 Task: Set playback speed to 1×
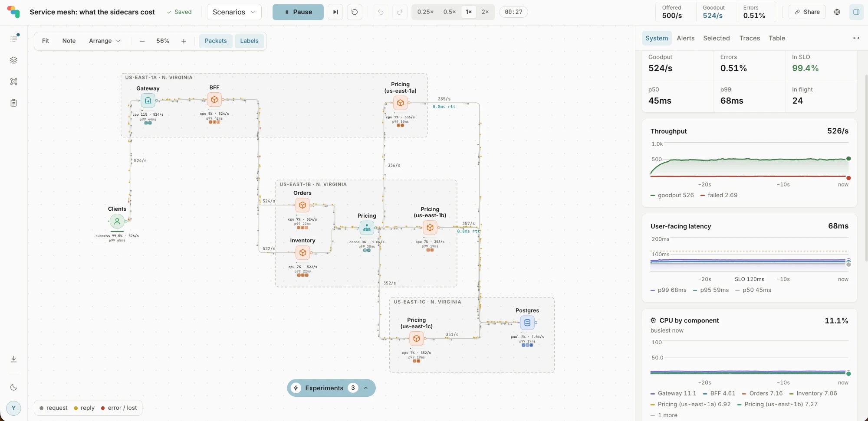(469, 12)
